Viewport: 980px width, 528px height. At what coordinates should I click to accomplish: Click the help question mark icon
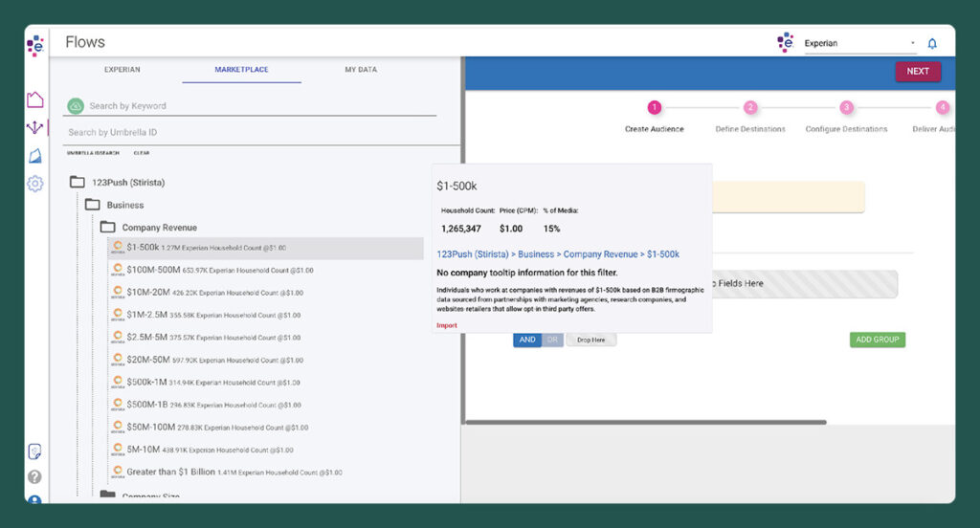pyautogui.click(x=35, y=476)
